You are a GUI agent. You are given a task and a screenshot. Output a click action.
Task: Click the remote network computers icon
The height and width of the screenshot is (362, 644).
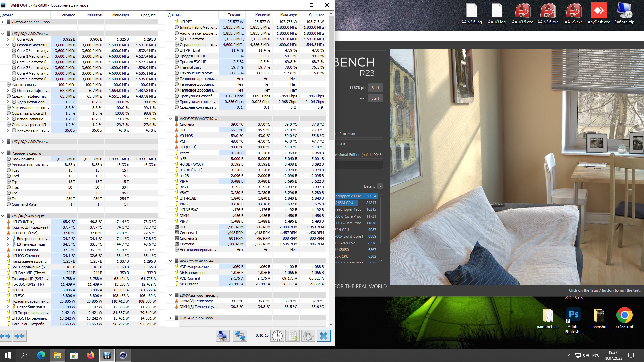pyautogui.click(x=240, y=336)
